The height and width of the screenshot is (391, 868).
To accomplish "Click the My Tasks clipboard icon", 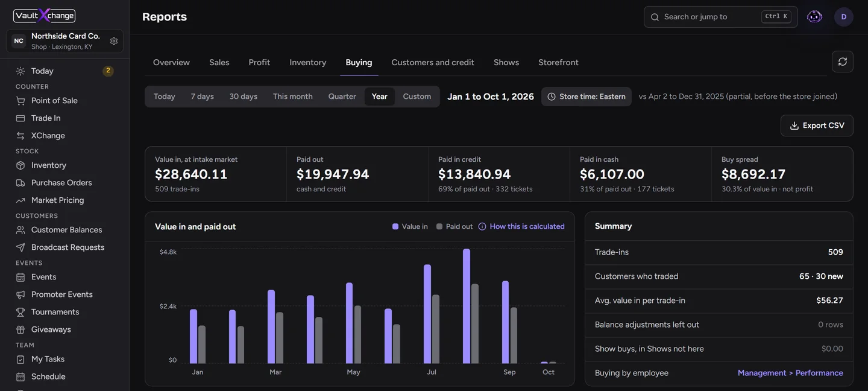I will tap(20, 359).
